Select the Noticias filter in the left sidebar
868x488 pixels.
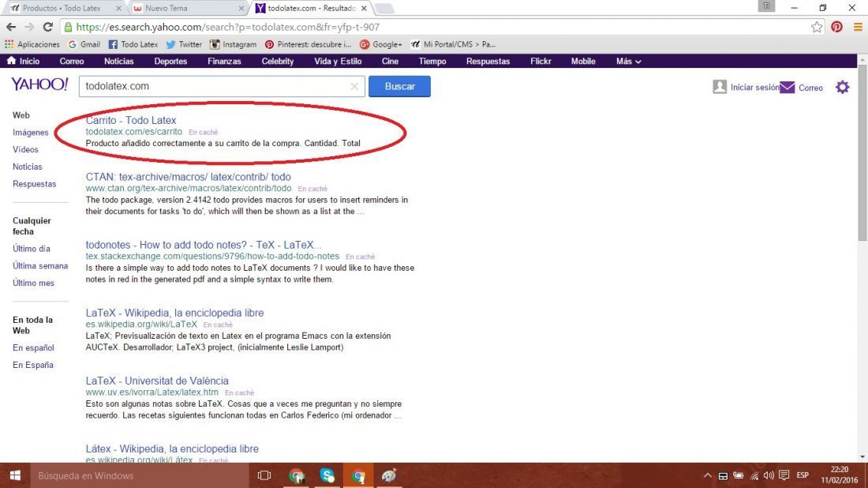27,167
